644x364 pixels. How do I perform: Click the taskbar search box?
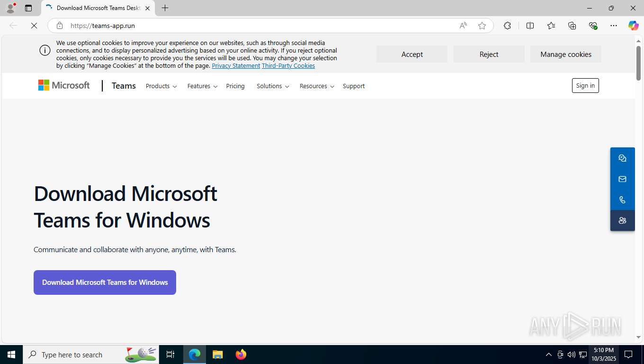point(91,355)
